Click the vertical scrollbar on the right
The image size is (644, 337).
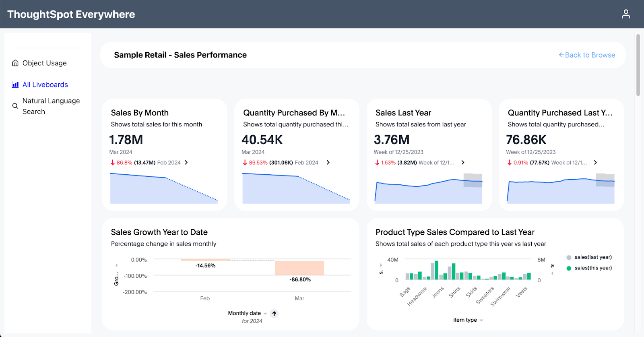coord(638,65)
